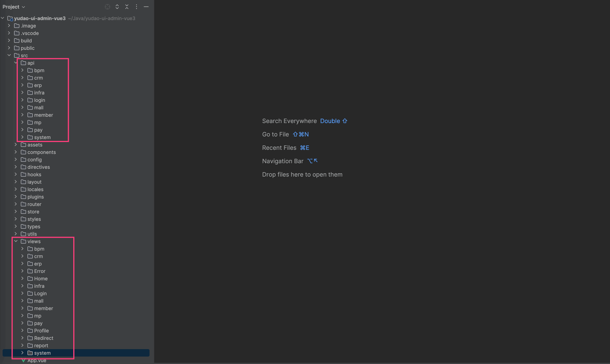Collapse the src folder
The width and height of the screenshot is (610, 364).
coord(9,55)
